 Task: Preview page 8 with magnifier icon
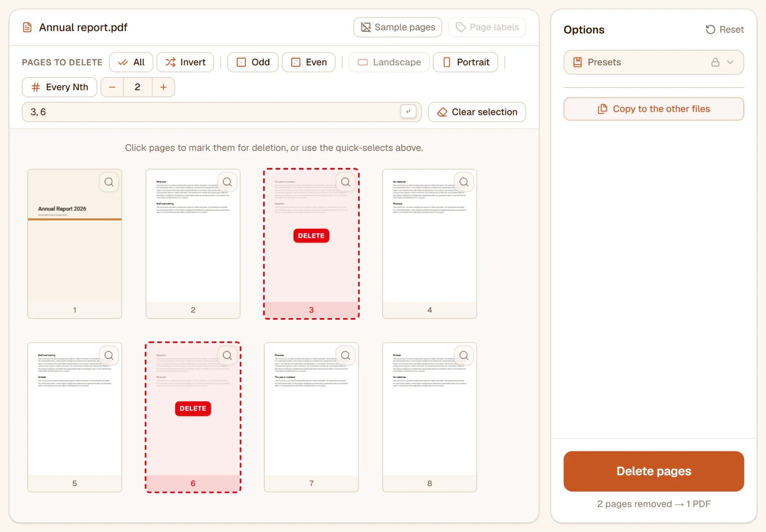pyautogui.click(x=464, y=356)
